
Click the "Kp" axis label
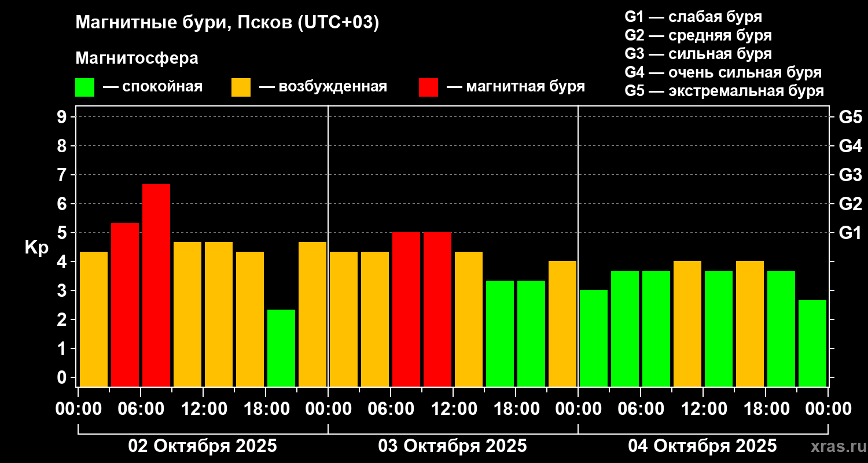coord(36,248)
